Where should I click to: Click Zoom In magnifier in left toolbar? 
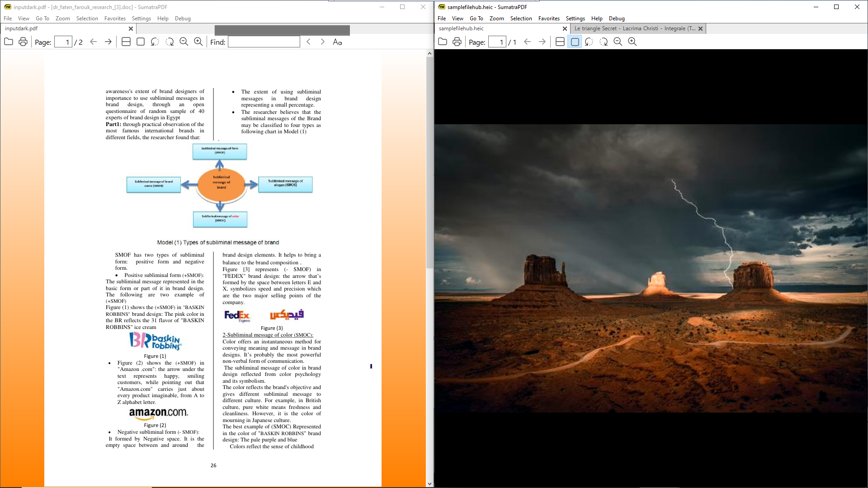pos(198,42)
